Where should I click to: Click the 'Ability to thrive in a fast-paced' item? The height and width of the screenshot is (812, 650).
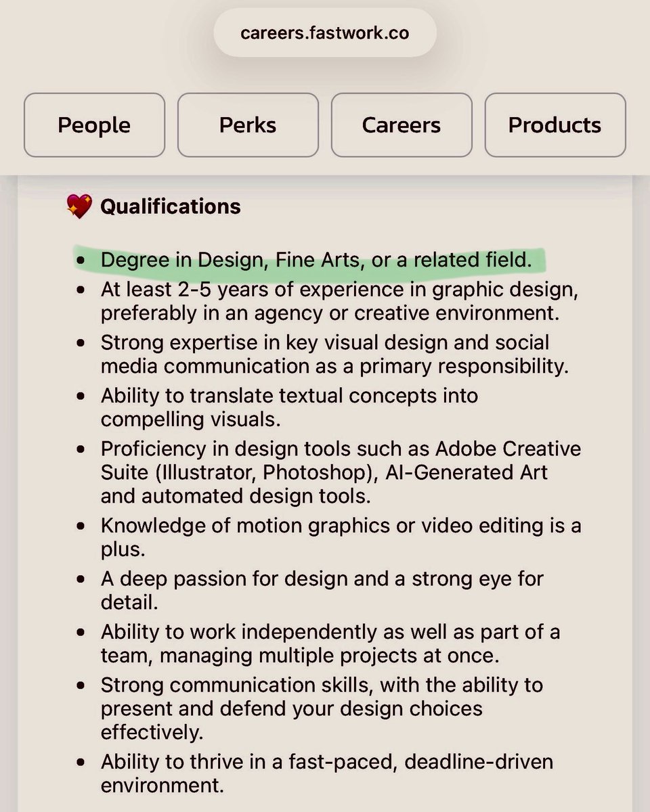click(x=327, y=773)
